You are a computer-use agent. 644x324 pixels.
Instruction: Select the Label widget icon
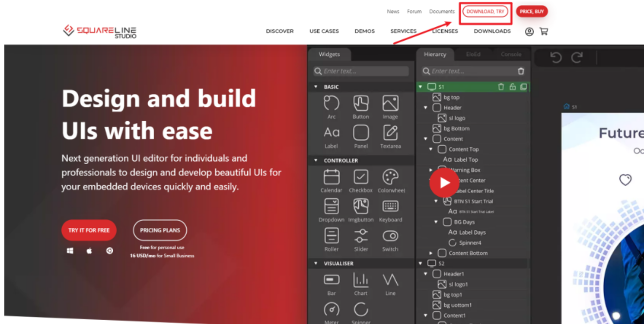[x=331, y=132]
